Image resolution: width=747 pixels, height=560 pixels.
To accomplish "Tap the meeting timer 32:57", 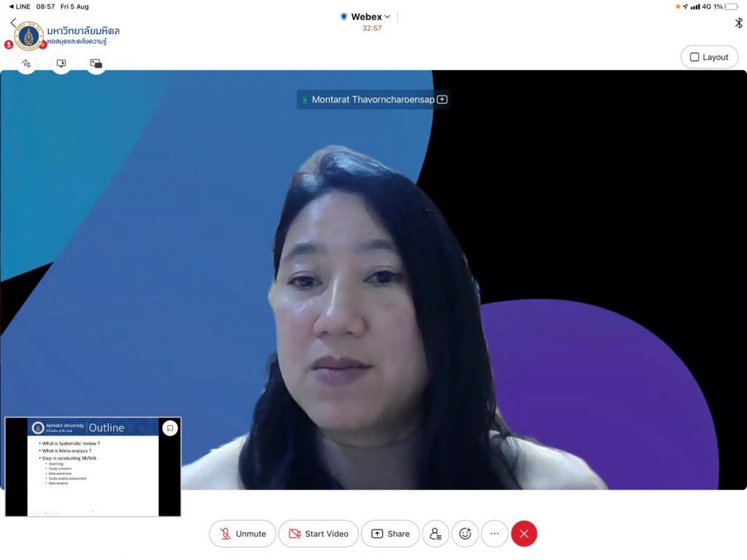I will [372, 28].
